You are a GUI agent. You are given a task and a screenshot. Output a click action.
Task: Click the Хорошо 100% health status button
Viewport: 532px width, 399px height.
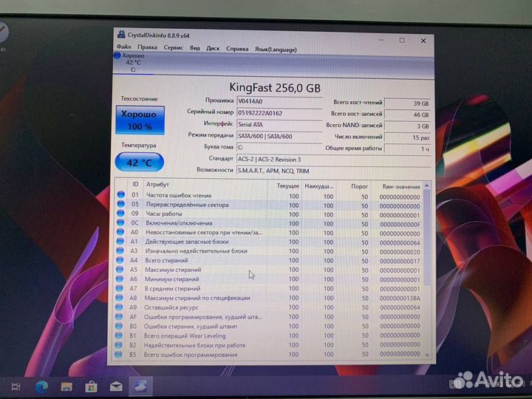(140, 120)
